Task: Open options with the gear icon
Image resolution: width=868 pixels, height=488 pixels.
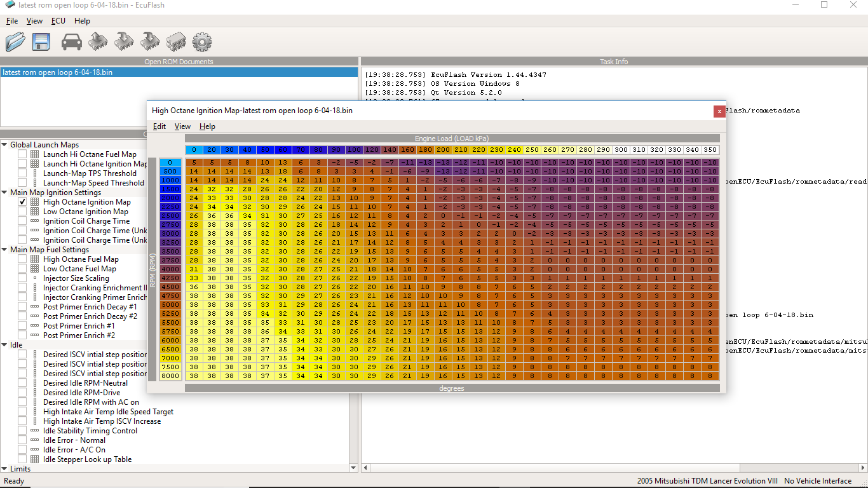Action: (201, 42)
